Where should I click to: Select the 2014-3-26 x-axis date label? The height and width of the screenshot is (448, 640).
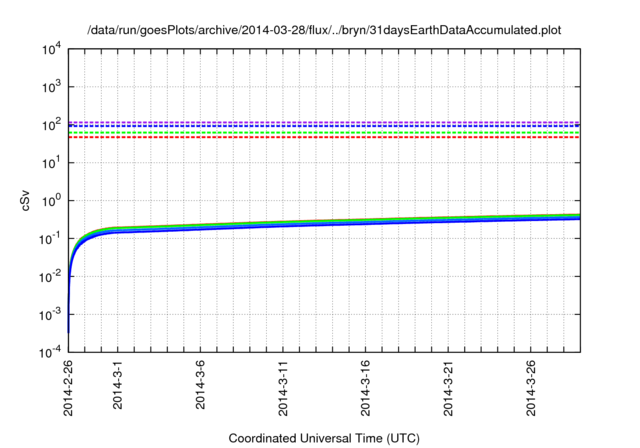pyautogui.click(x=531, y=388)
